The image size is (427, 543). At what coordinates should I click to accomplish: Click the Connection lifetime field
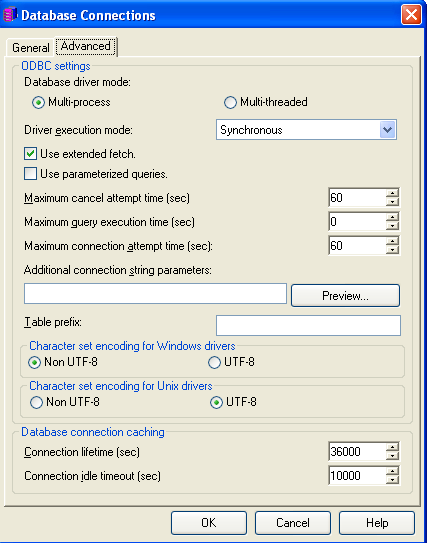357,452
